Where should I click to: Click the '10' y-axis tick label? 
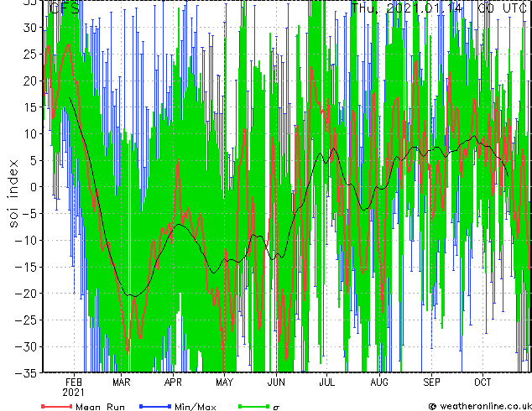pos(29,133)
